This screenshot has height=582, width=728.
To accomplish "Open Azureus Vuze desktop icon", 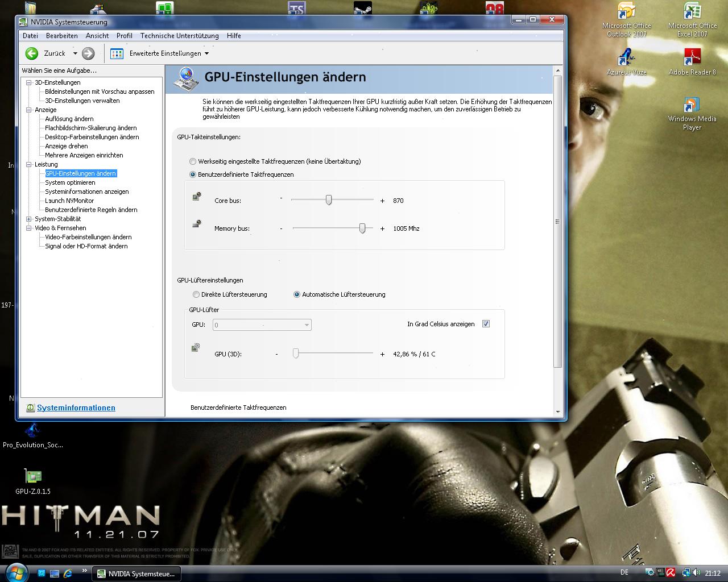I will pyautogui.click(x=626, y=61).
